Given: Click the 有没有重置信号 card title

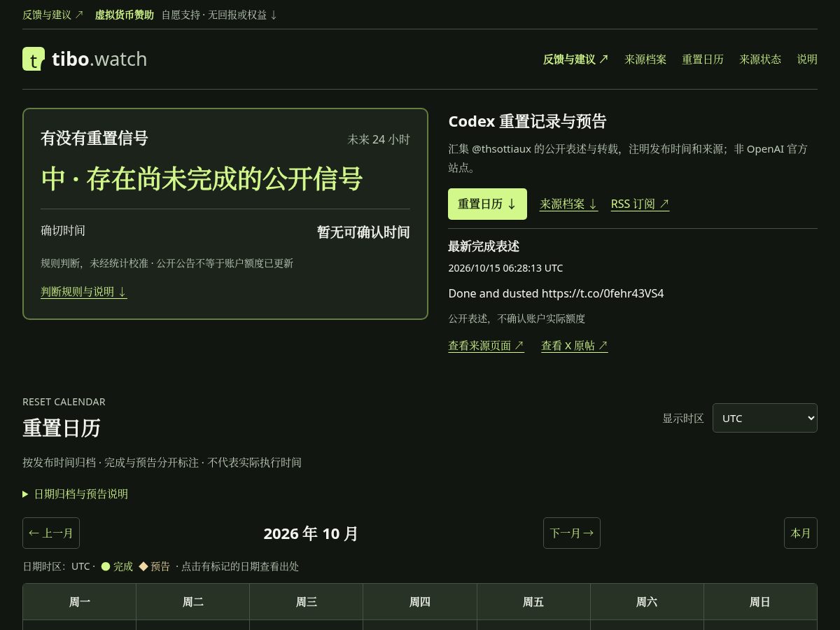Looking at the screenshot, I should click(94, 138).
